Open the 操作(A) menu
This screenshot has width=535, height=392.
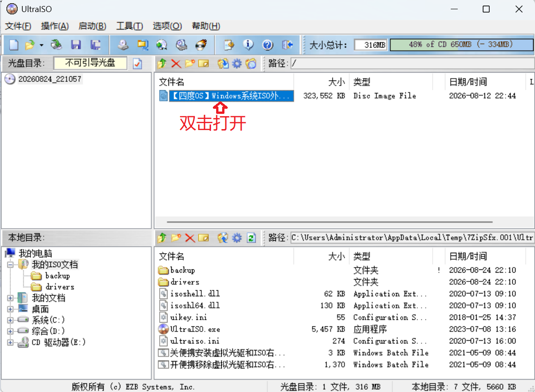[55, 26]
